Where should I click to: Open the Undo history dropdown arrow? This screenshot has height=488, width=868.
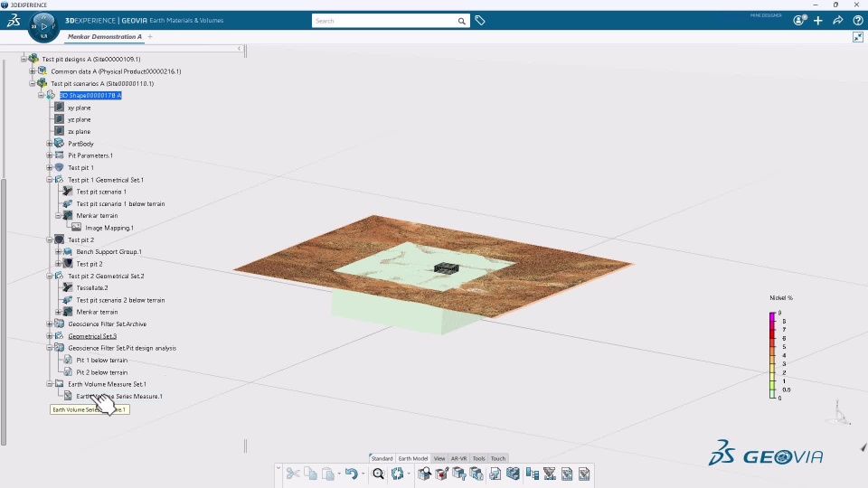363,474
